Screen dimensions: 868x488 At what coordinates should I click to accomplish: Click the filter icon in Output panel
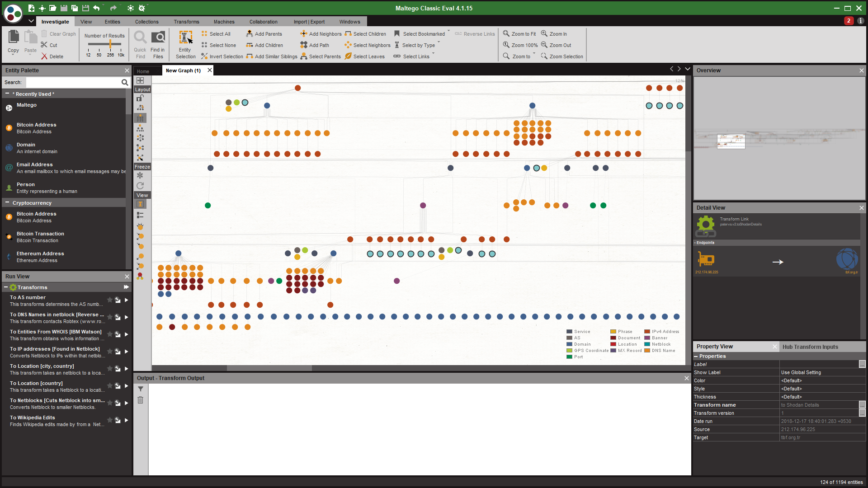tap(141, 389)
